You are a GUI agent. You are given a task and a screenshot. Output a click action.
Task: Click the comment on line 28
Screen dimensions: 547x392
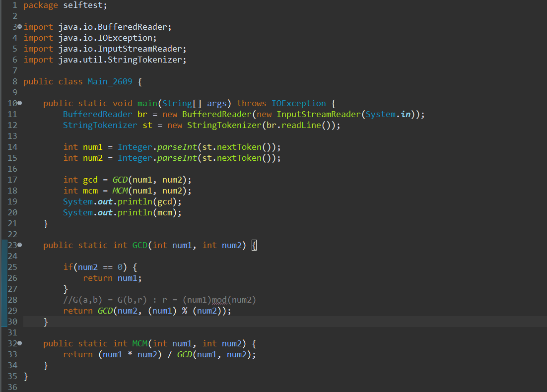coord(159,300)
